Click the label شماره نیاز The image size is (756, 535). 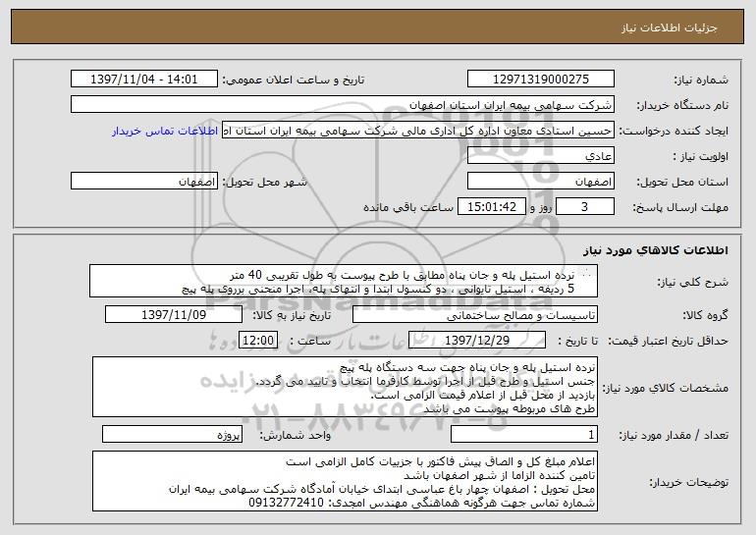tap(701, 80)
